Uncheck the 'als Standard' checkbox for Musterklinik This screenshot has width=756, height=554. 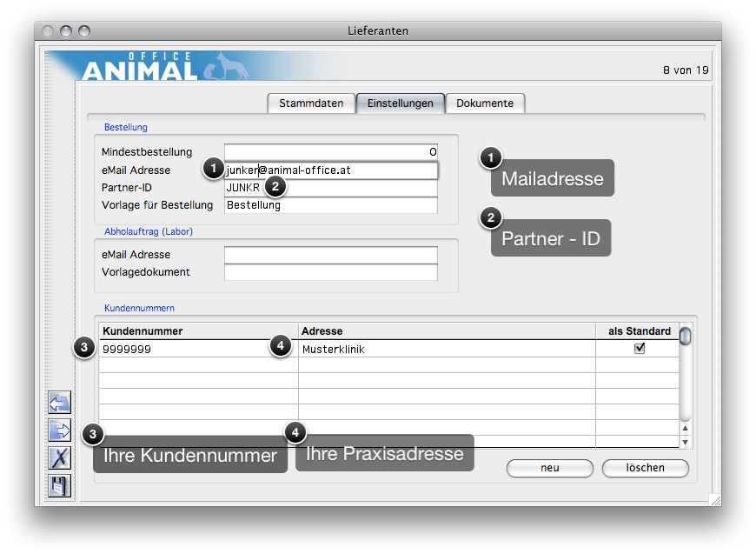click(x=640, y=349)
